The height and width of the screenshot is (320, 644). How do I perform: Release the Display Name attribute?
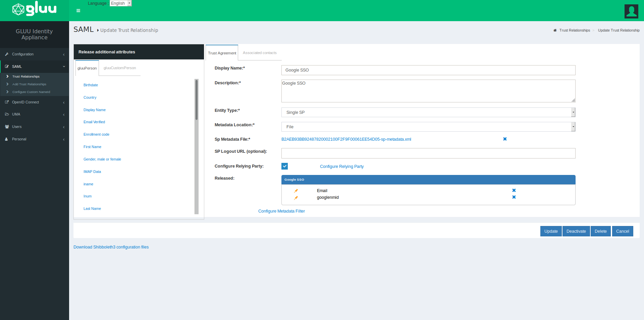pos(95,110)
